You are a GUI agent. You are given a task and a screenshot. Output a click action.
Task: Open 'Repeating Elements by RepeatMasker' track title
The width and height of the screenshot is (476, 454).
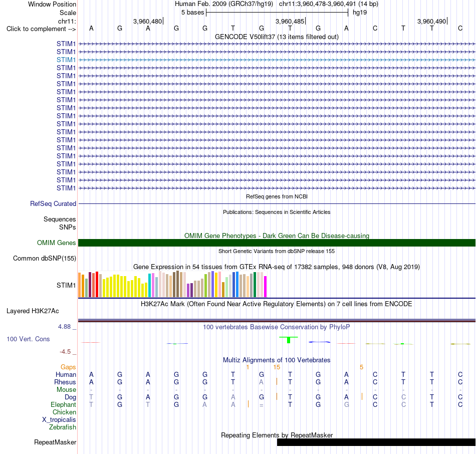point(277,435)
